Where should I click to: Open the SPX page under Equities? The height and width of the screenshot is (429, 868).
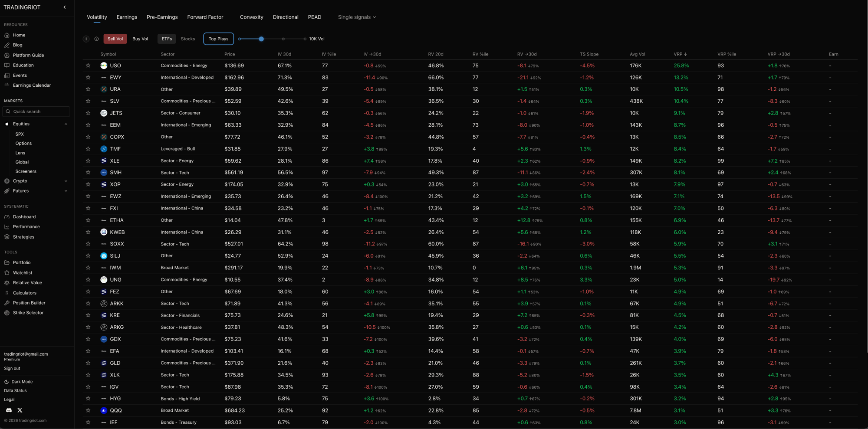[20, 134]
